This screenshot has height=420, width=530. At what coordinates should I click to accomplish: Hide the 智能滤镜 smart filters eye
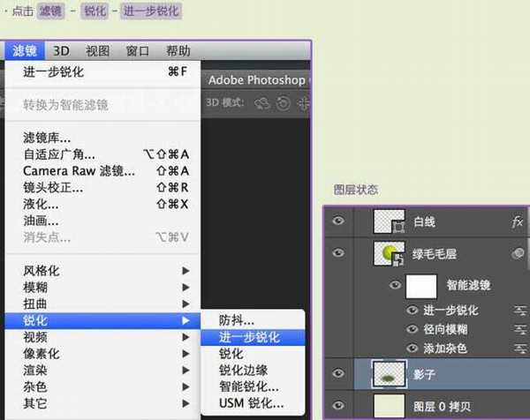pos(395,285)
